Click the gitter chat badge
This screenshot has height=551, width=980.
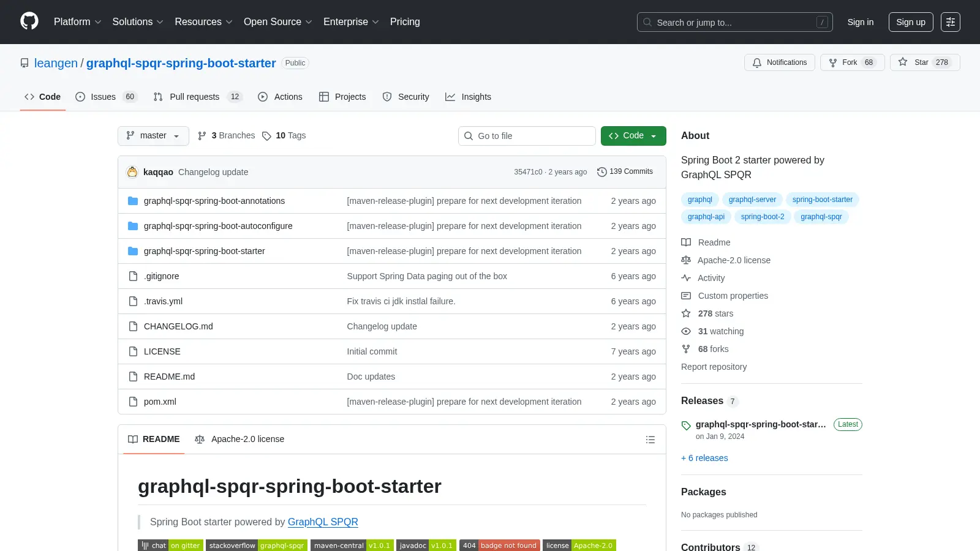pos(170,545)
